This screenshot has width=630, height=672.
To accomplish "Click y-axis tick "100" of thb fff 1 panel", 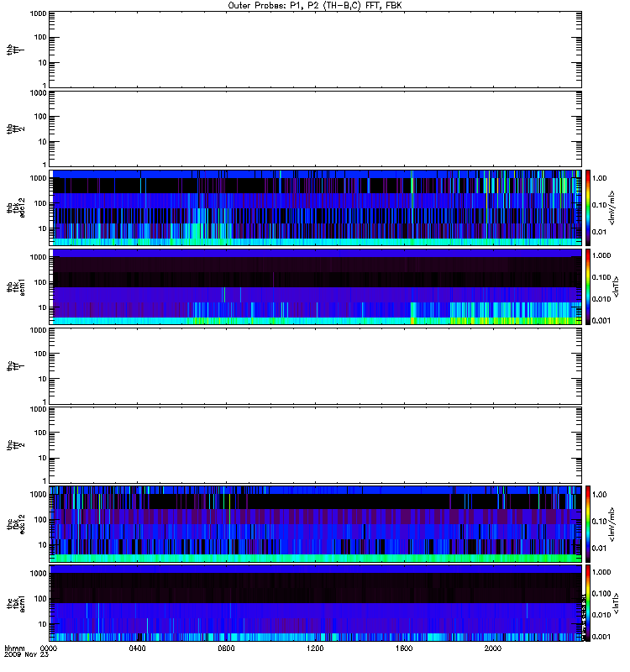I will click(40, 37).
